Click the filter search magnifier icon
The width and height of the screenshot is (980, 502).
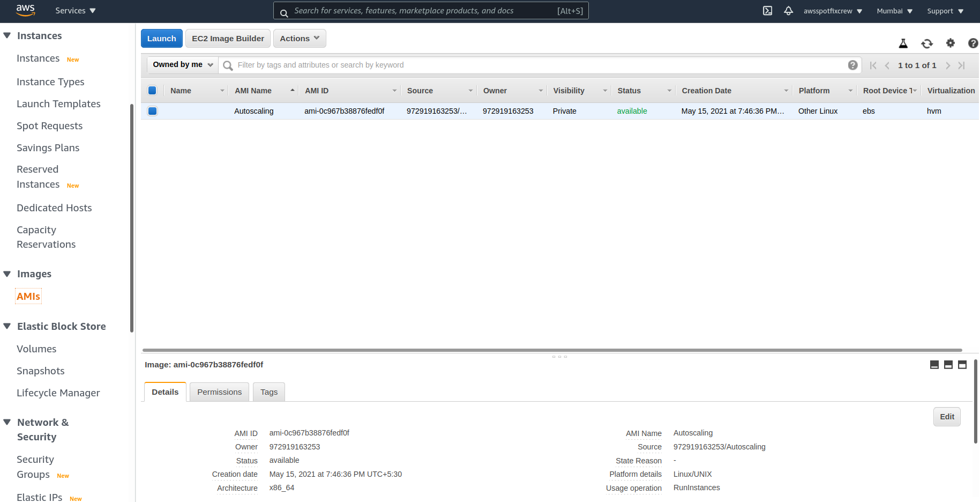(228, 65)
